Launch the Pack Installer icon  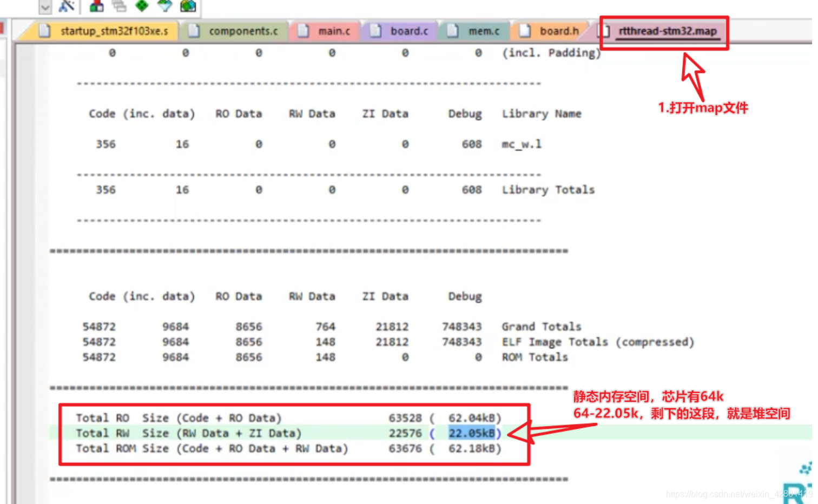coord(188,6)
